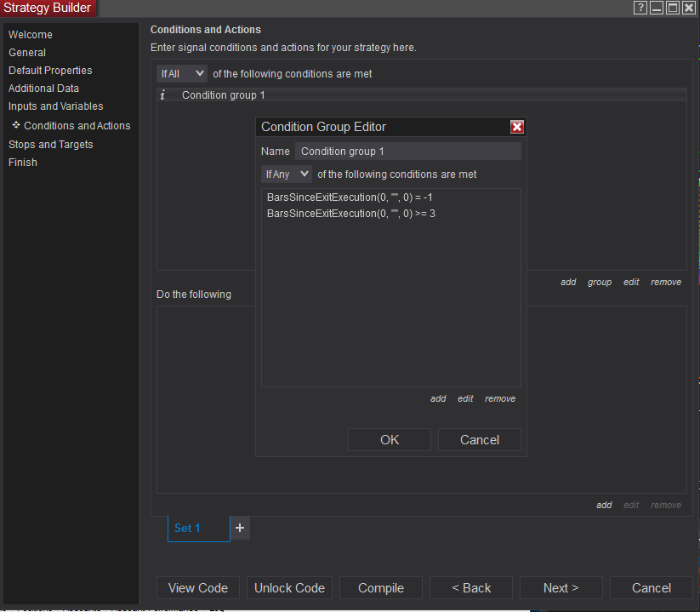
Task: Click the remove link in the editor dialog
Action: tap(500, 398)
